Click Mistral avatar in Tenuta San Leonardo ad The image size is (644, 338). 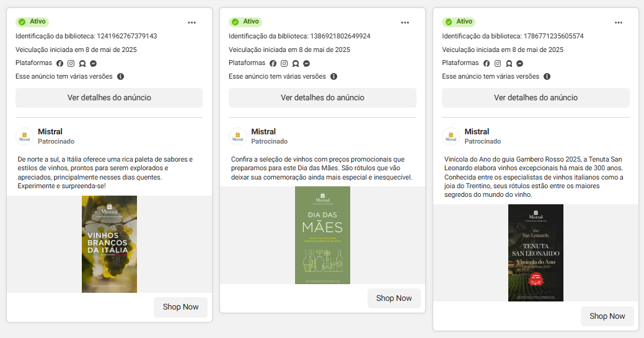click(x=451, y=136)
